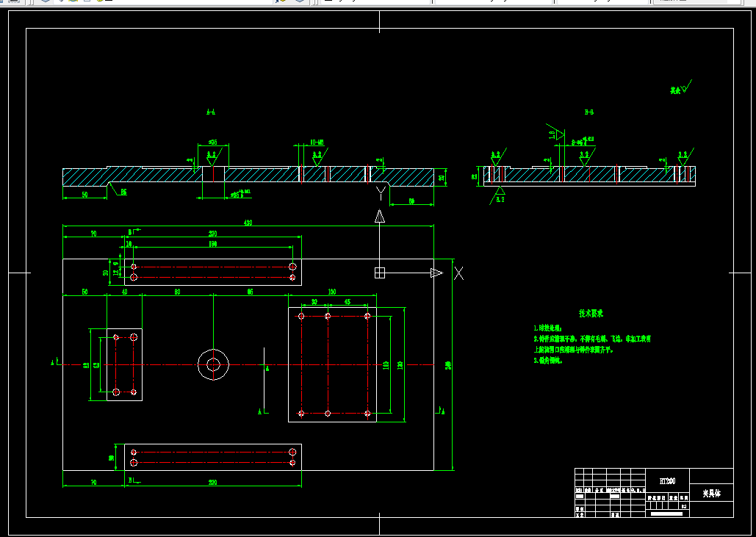Select the 10-M8 thread annotation
Image resolution: width=756 pixels, height=537 pixels.
tap(317, 143)
